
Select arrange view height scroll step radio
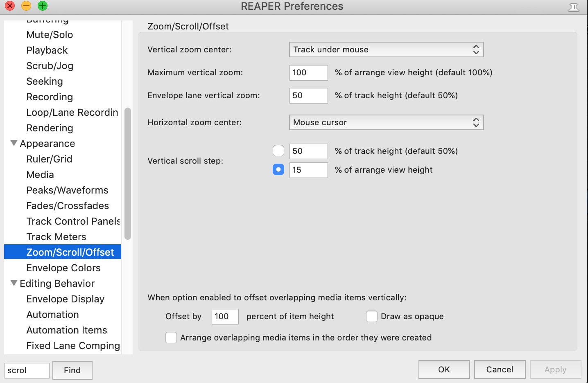[x=278, y=169]
